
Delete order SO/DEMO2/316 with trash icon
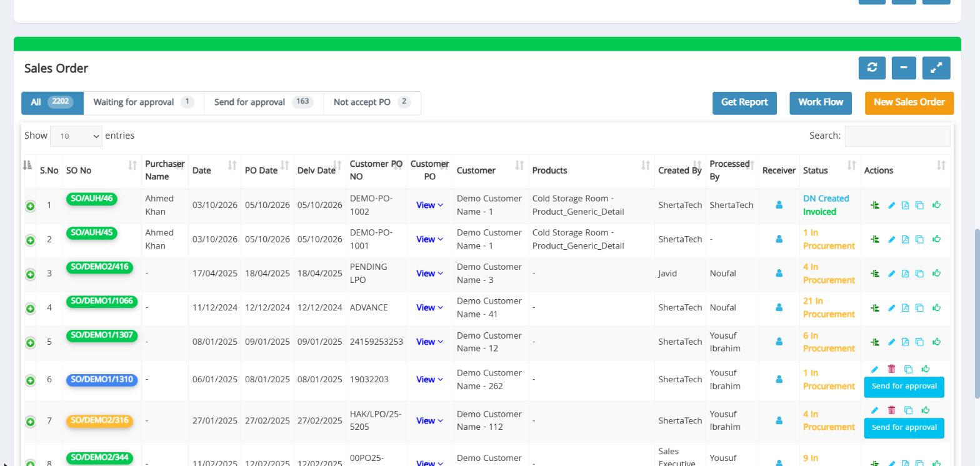(891, 410)
